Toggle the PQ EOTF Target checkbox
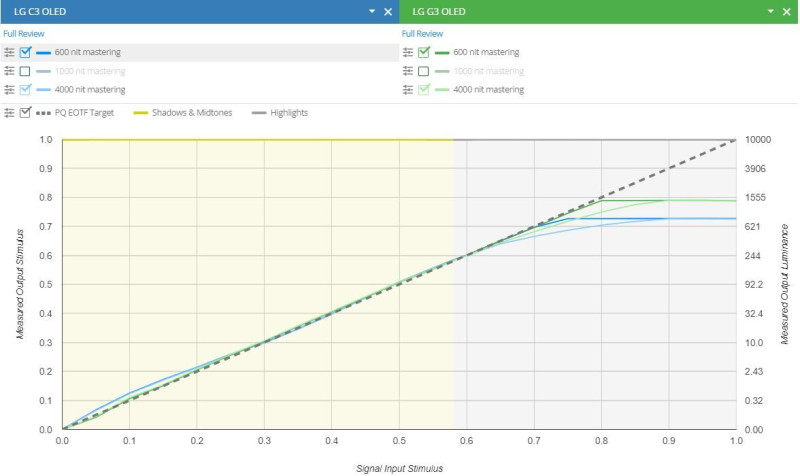 coord(25,112)
